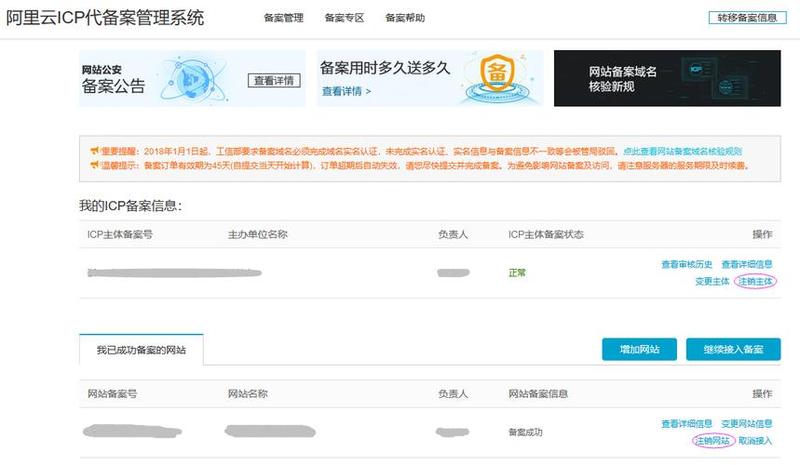This screenshot has width=800, height=465.
Task: Click the 增加网站 button
Action: 639,349
